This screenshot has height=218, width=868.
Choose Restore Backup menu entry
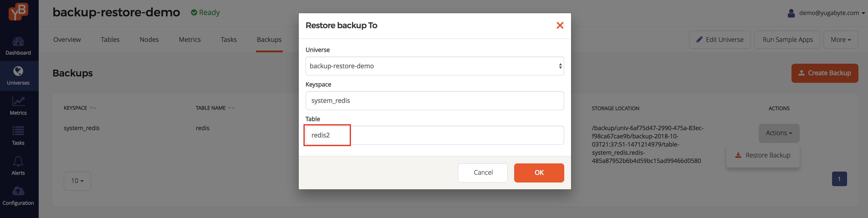point(763,155)
